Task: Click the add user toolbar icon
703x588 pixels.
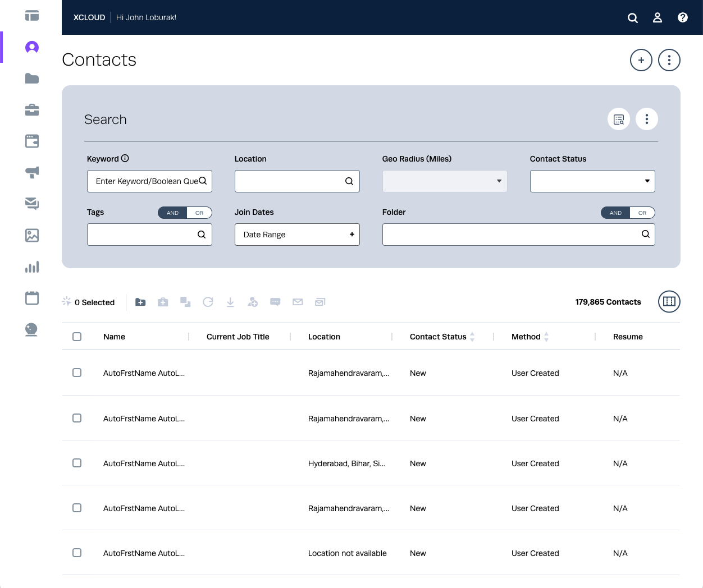Action: (x=253, y=302)
